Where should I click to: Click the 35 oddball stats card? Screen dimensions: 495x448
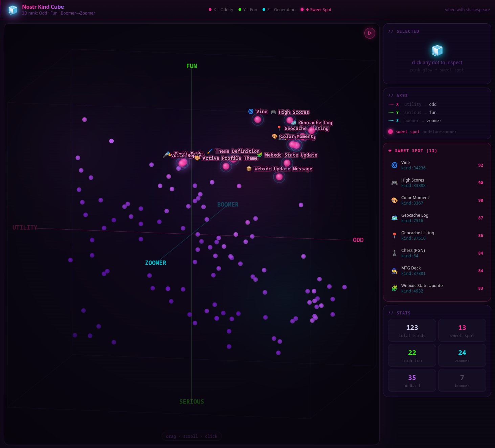412,380
